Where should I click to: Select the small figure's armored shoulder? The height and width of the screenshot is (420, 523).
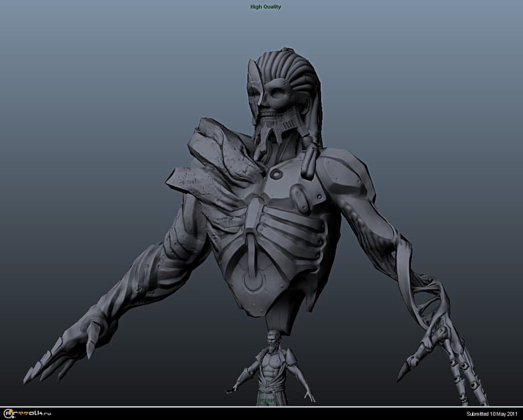coord(291,357)
